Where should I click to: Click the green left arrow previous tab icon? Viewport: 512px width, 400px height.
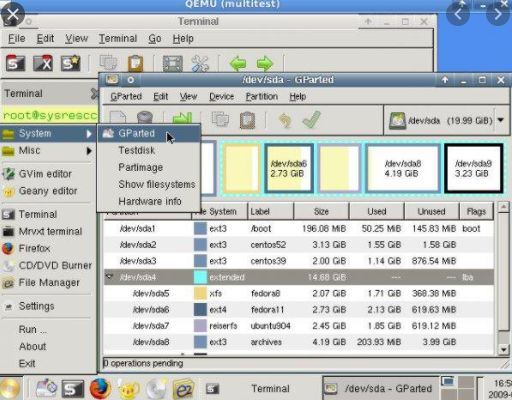pyautogui.click(x=238, y=63)
